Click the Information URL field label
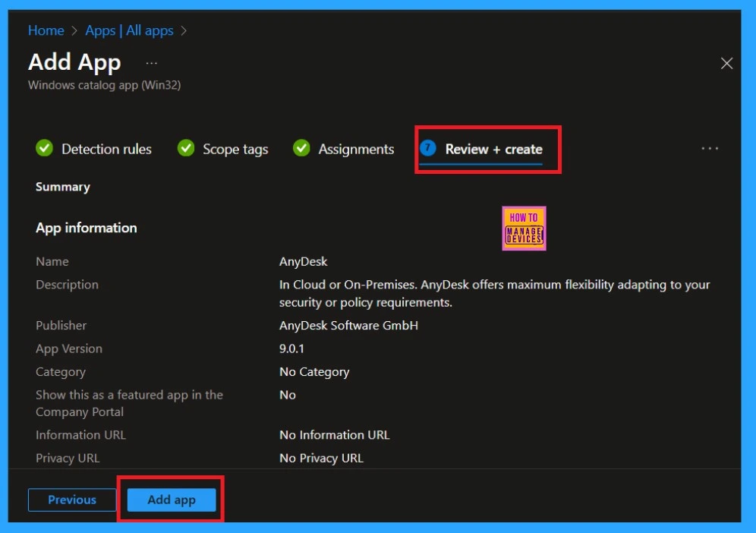Screen dimensions: 756x533 [x=80, y=435]
